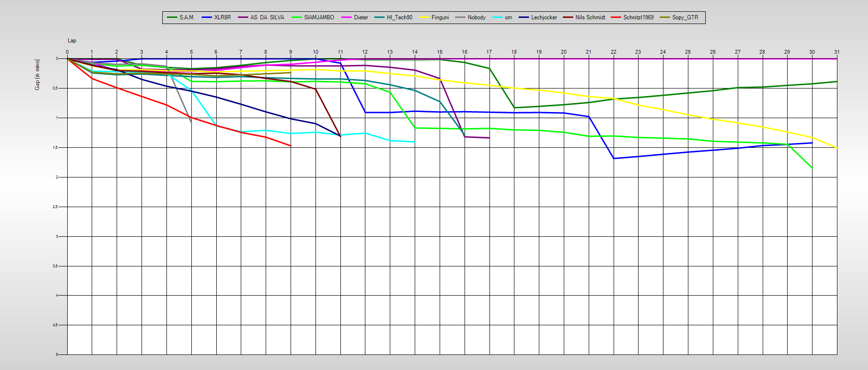This screenshot has height=370, width=868.
Task: Click the end point of the red Schnitzl1969 line
Action: click(291, 146)
